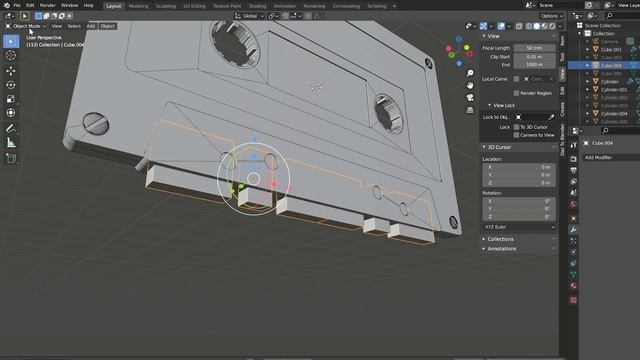
Task: Click the viewport zoom magnifier icon
Action: click(470, 73)
